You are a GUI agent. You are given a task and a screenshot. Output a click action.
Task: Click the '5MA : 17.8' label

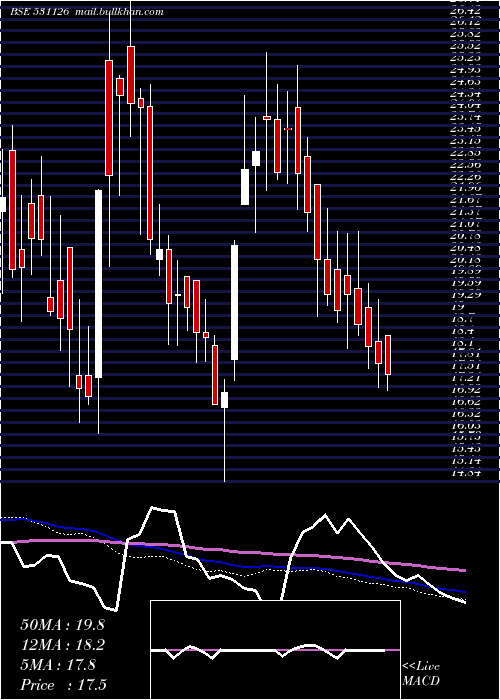point(58,664)
